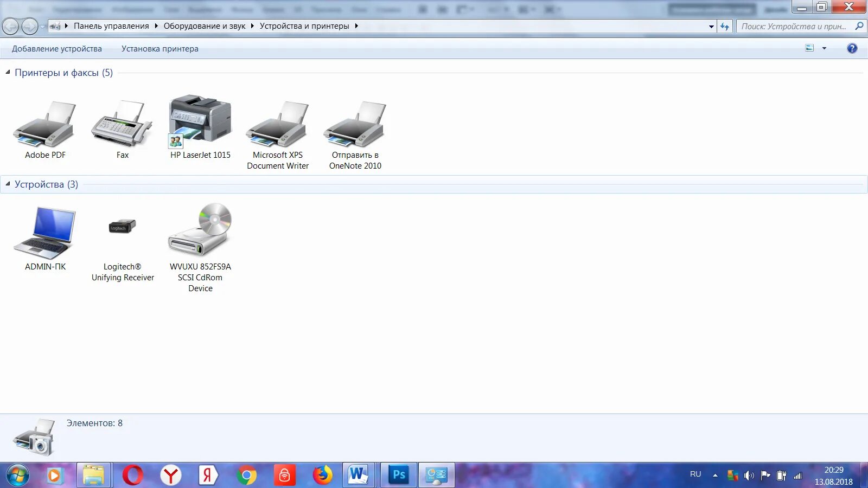Select Microsoft XPS Document Writer printer
Screen dimensions: 868x488
tap(277, 124)
